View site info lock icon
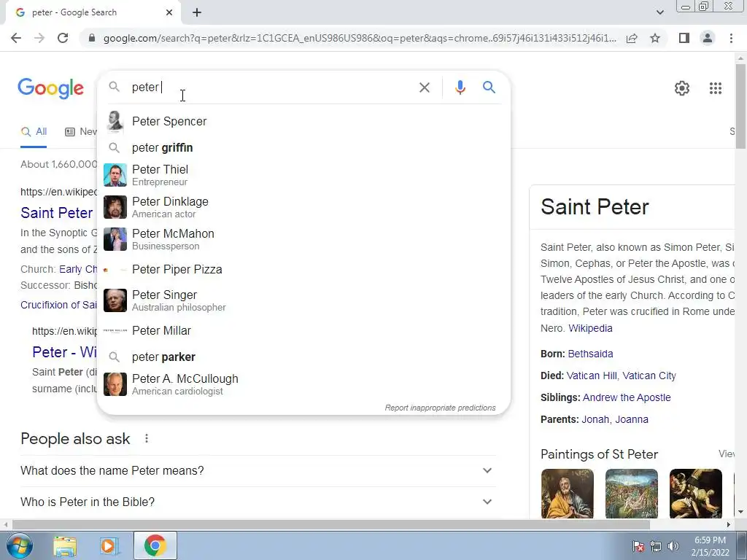Image resolution: width=747 pixels, height=560 pixels. coord(92,38)
